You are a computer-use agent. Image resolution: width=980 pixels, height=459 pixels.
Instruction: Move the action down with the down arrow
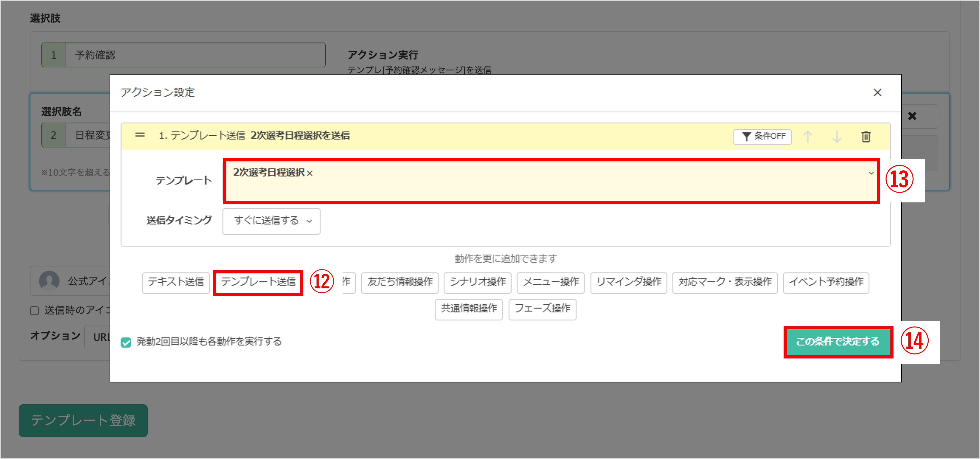click(x=837, y=137)
